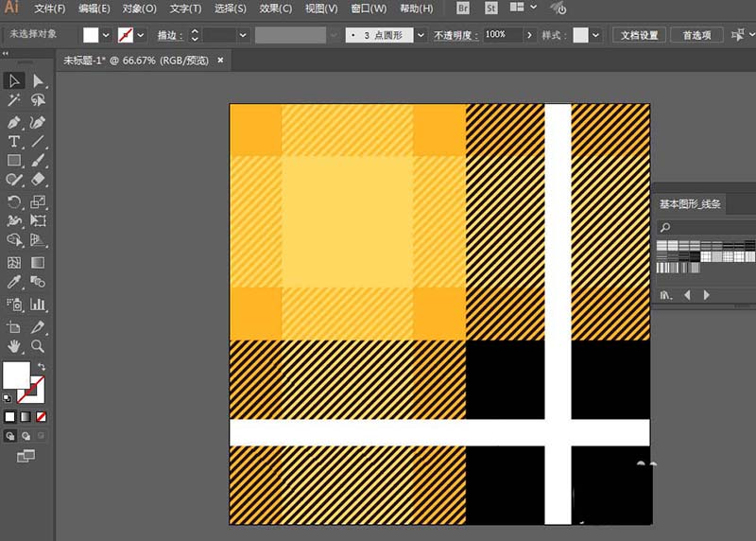This screenshot has width=756, height=541.
Task: Choose the Pen tool
Action: point(15,122)
